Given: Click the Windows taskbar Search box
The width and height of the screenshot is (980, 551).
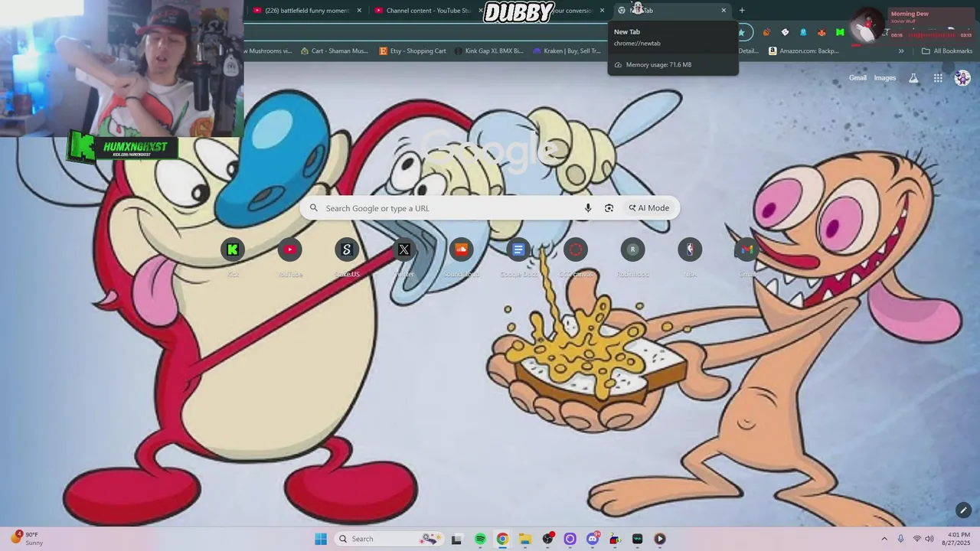Looking at the screenshot, I should 388,539.
